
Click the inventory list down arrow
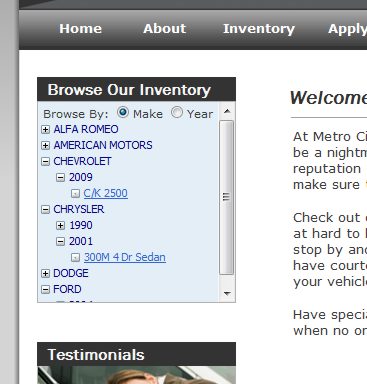click(227, 294)
